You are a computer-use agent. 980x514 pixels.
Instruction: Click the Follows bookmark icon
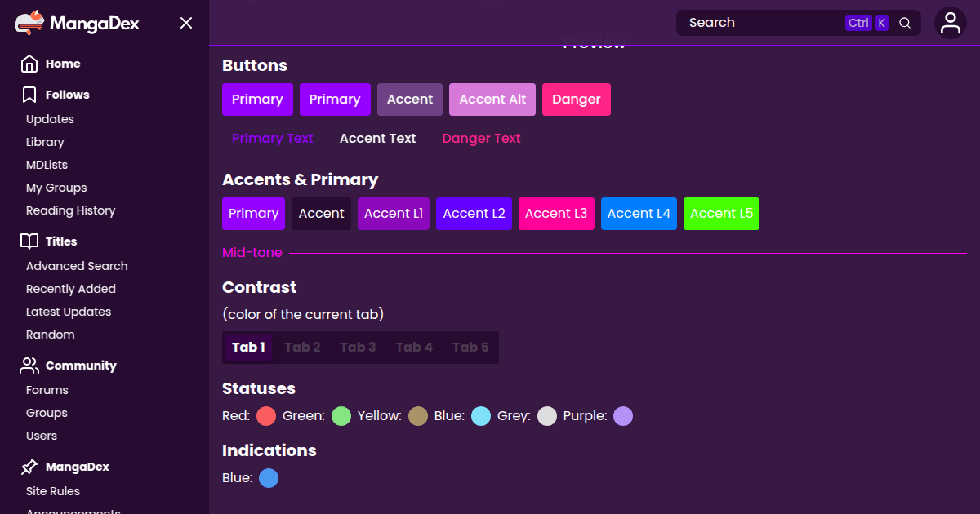tap(29, 95)
